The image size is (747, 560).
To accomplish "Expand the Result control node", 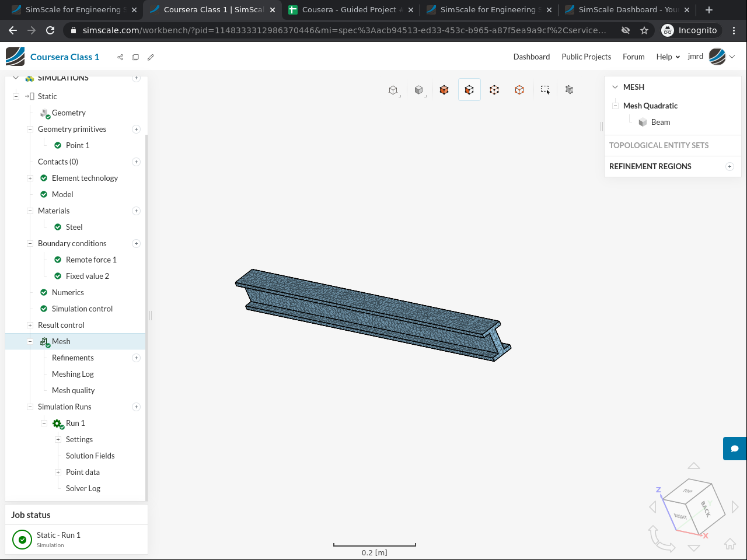I will (x=30, y=325).
